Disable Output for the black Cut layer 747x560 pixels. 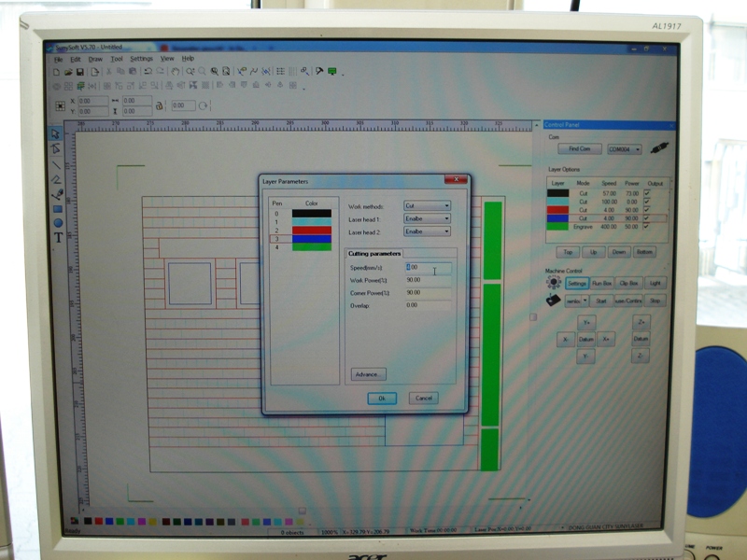[x=647, y=193]
